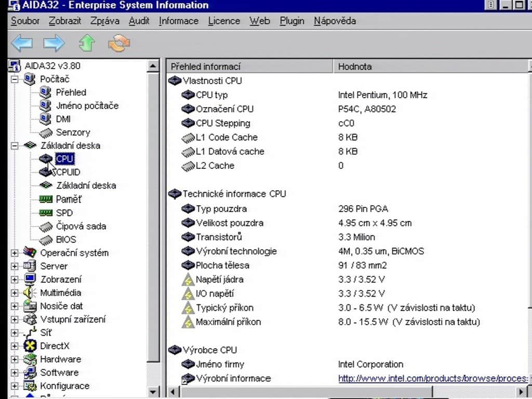Collapse the Počítač tree node
The height and width of the screenshot is (399, 532).
pyautogui.click(x=15, y=79)
